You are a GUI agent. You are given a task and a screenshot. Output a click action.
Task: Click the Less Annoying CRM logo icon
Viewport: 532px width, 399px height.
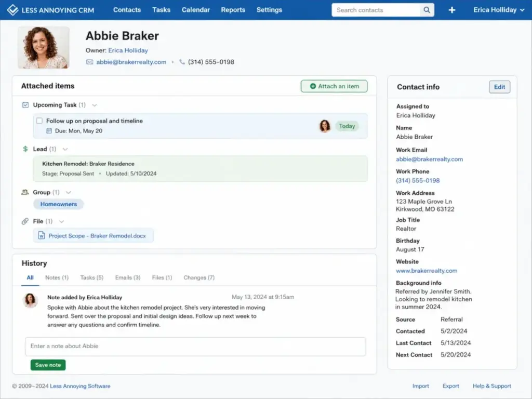(12, 10)
